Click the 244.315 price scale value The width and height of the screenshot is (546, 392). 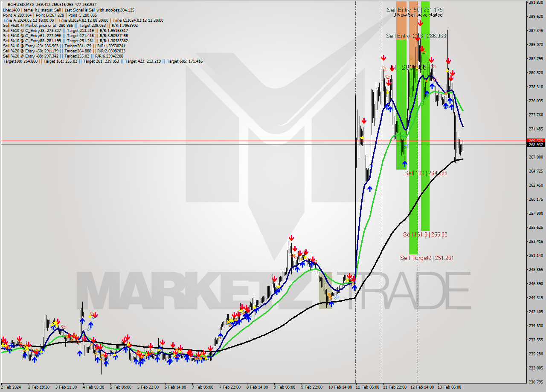[536, 297]
